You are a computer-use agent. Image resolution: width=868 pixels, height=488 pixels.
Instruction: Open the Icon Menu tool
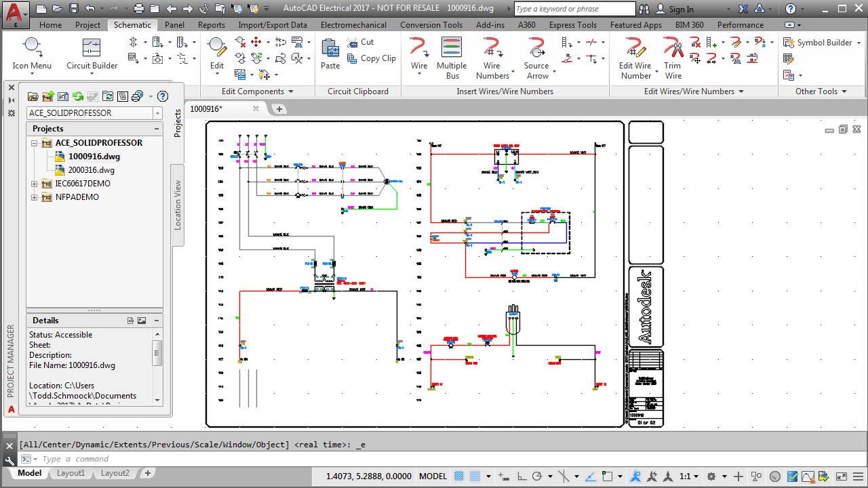(x=32, y=54)
